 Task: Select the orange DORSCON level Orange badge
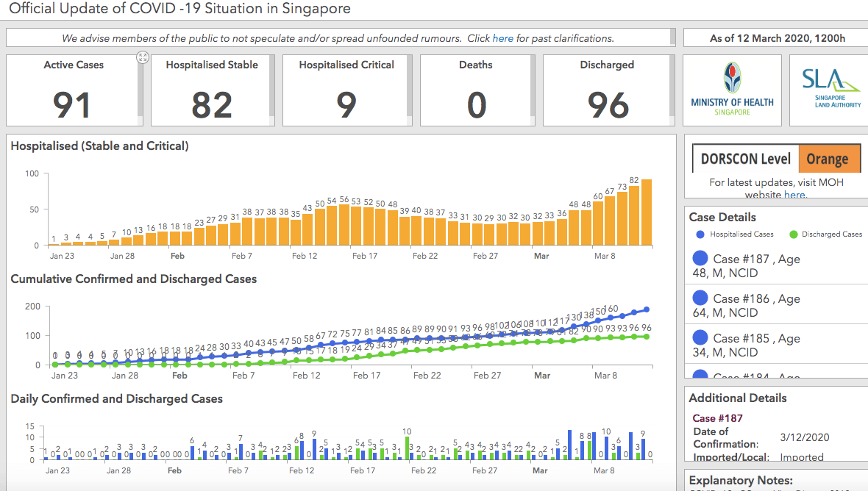[x=827, y=159]
